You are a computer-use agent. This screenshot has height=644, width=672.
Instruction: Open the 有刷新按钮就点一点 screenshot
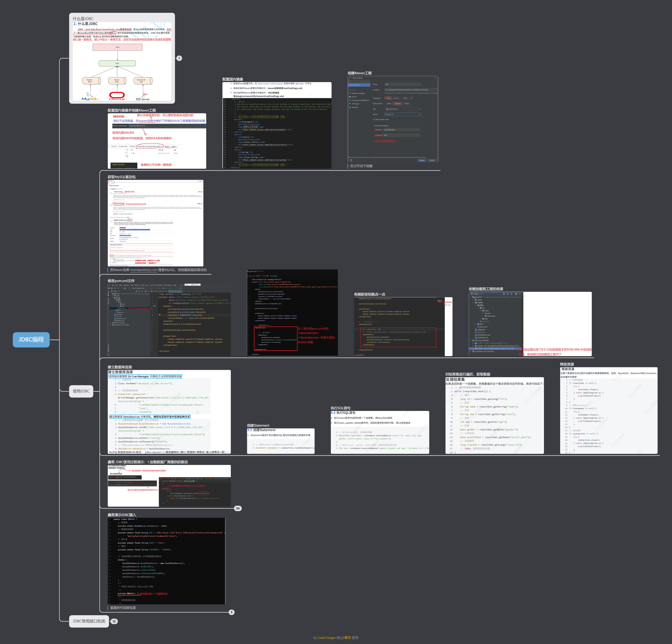pos(403,326)
